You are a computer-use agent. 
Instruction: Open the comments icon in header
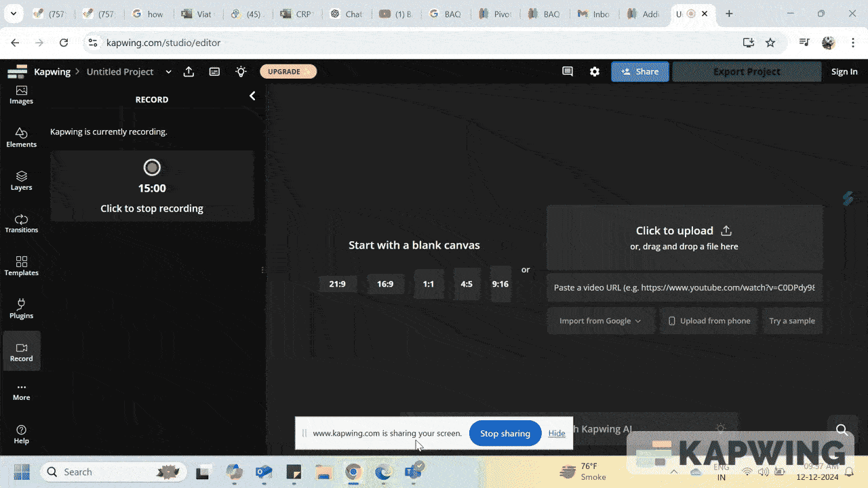[568, 71]
